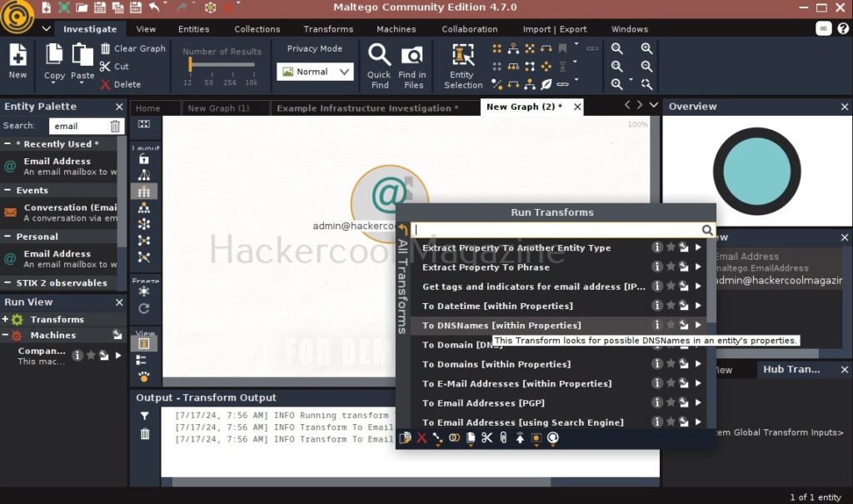Toggle the list view icon in side toolbar
Screen dimensions: 853x504
tap(142, 360)
